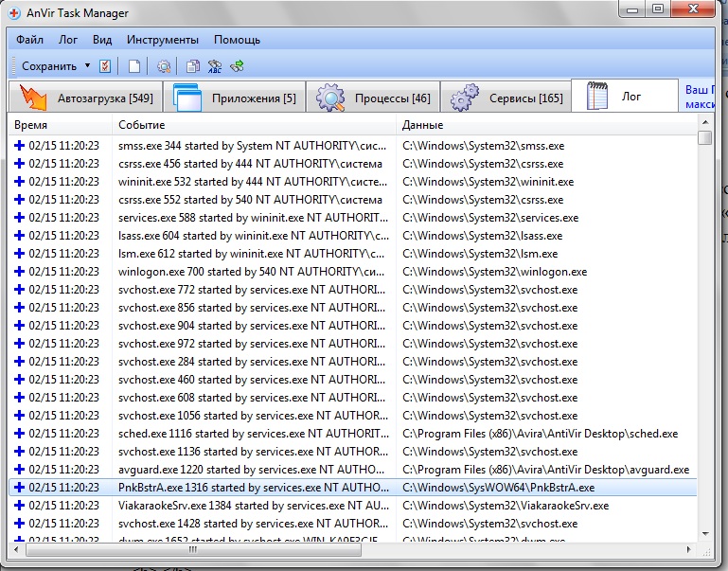Click the plus icon on avguard.exe row

tap(19, 470)
